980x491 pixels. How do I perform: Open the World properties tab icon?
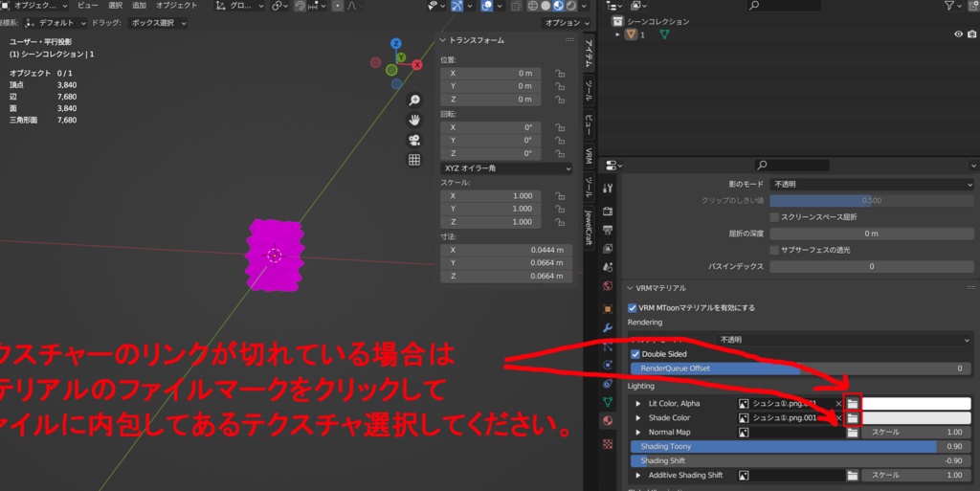coord(608,286)
